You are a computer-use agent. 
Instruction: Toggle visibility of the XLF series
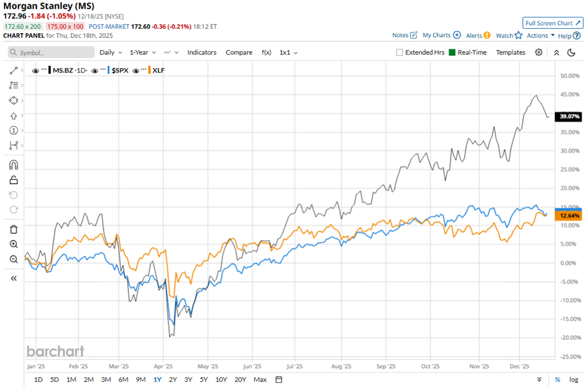click(x=136, y=71)
